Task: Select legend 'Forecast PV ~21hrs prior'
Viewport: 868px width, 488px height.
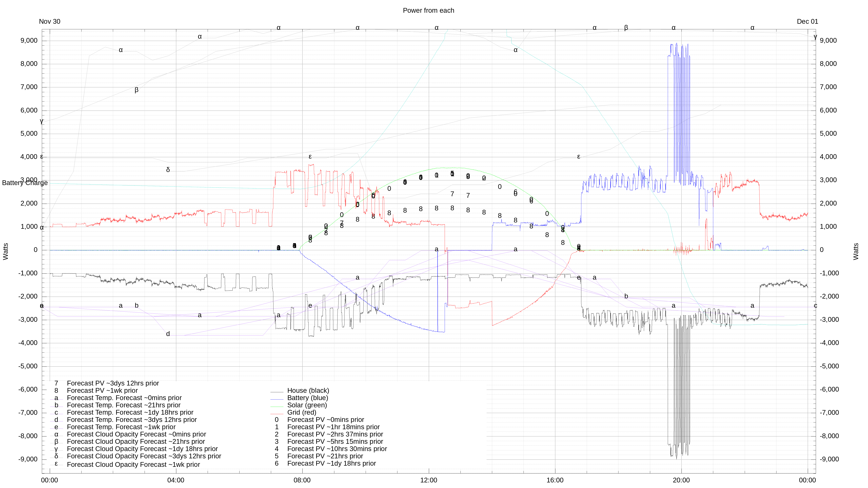Action: click(x=325, y=456)
